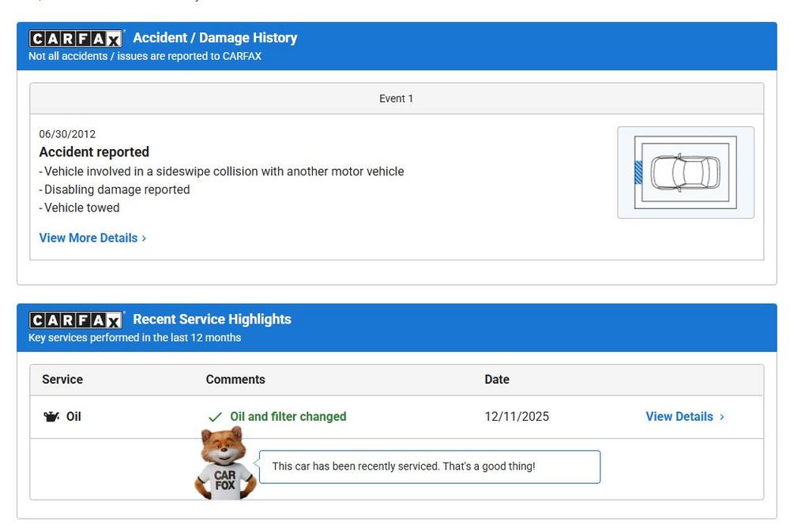809x532 pixels.
Task: Click the Car Fox mascot
Action: 225,464
